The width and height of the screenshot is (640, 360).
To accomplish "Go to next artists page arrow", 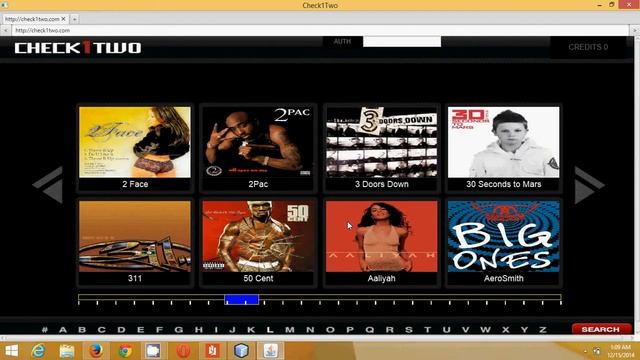I will click(589, 184).
